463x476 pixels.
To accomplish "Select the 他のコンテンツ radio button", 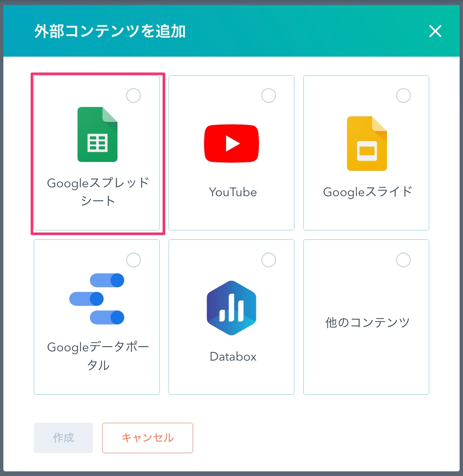I will pyautogui.click(x=403, y=260).
